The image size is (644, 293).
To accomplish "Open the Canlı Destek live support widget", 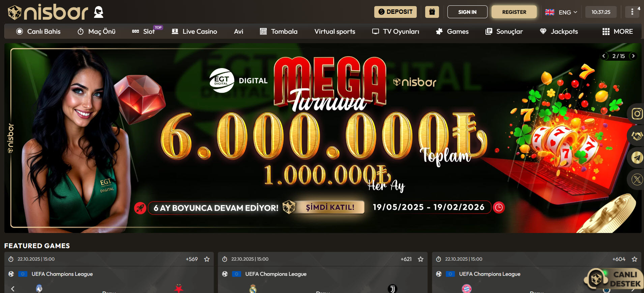I will (x=614, y=279).
